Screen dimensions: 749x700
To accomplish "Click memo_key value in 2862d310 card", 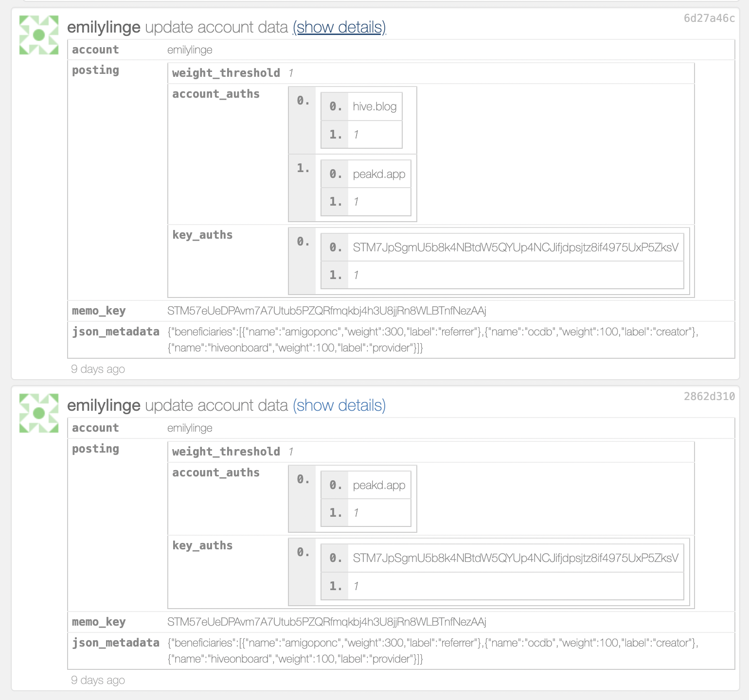I will [x=327, y=622].
